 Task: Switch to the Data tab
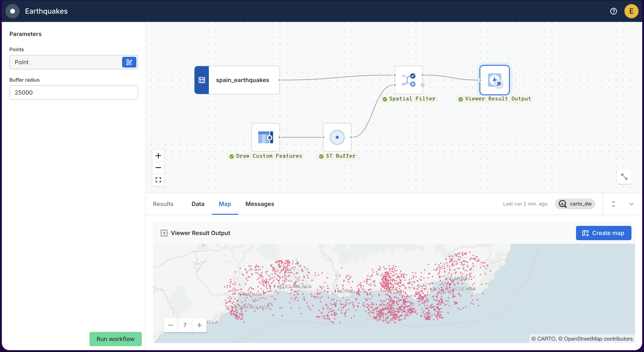click(198, 204)
